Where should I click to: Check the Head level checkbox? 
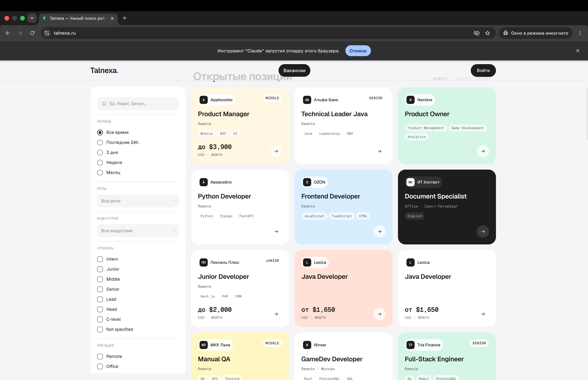pyautogui.click(x=100, y=309)
